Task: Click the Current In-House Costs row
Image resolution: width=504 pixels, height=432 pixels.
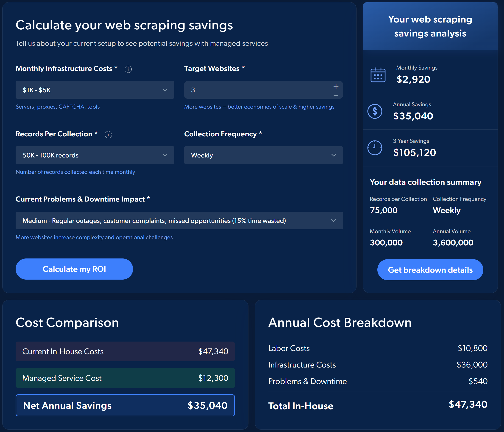Action: coord(125,351)
